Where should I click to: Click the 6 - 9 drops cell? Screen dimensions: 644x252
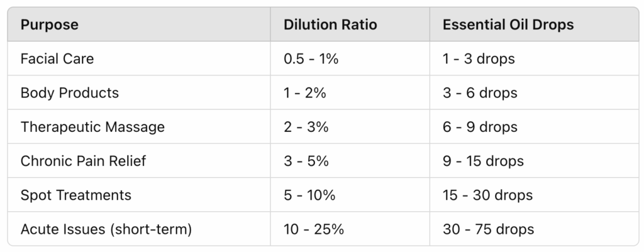coord(480,127)
